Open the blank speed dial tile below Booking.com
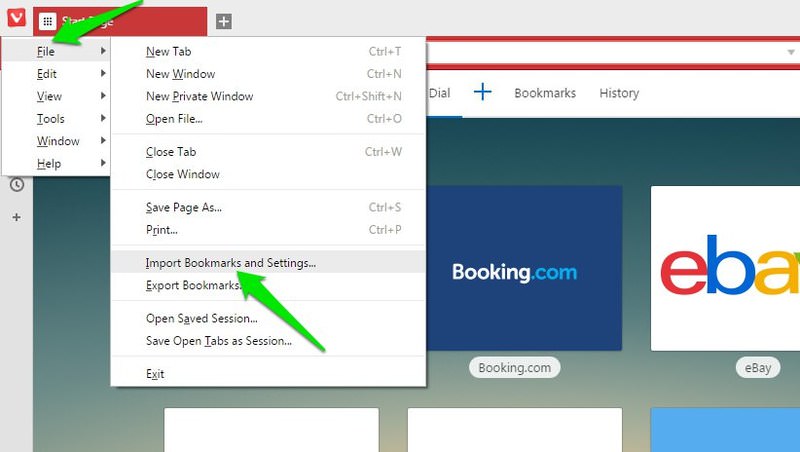 click(x=515, y=430)
